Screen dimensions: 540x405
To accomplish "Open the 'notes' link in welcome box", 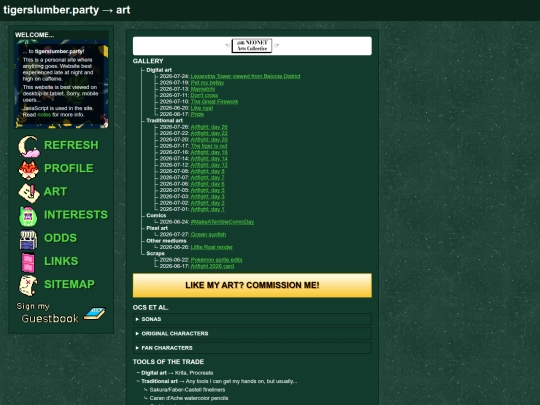I will 44,115.
